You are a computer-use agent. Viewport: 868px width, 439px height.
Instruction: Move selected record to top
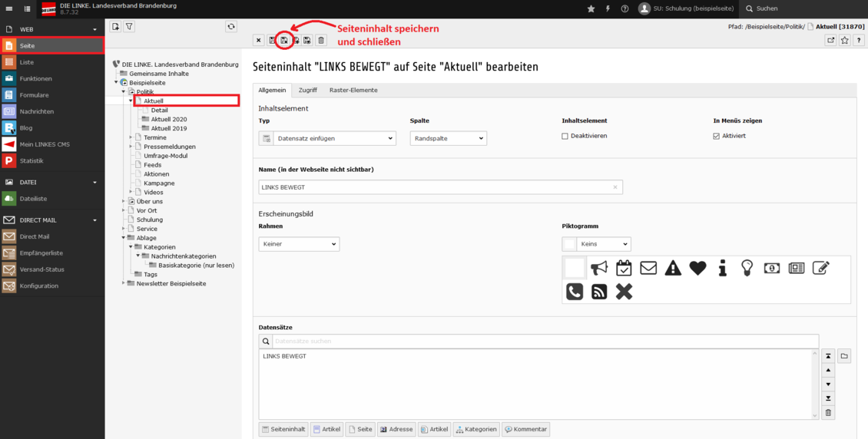pyautogui.click(x=828, y=356)
